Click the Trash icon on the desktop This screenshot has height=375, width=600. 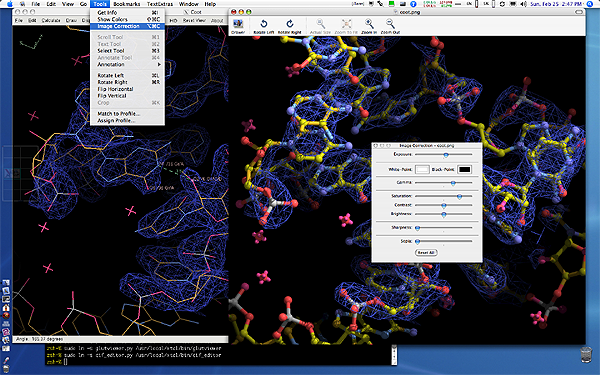pyautogui.click(x=586, y=355)
